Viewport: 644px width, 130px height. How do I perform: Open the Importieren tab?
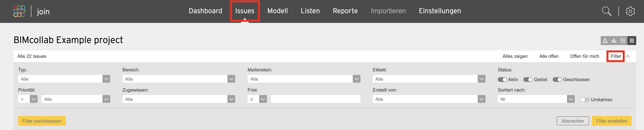click(388, 11)
